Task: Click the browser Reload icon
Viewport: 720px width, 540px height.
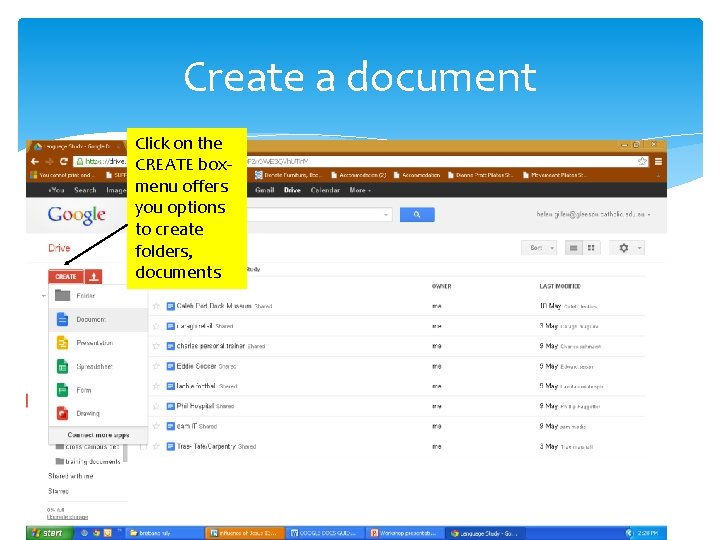Action: [x=64, y=162]
